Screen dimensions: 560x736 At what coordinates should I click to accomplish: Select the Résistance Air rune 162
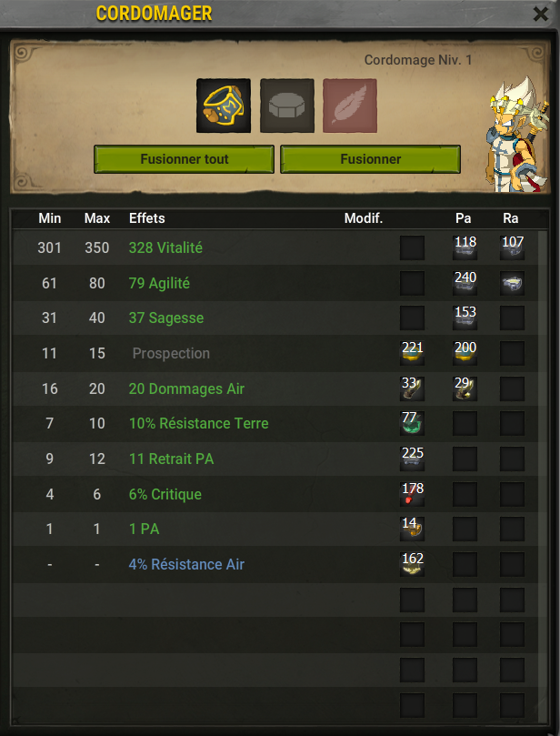click(412, 564)
